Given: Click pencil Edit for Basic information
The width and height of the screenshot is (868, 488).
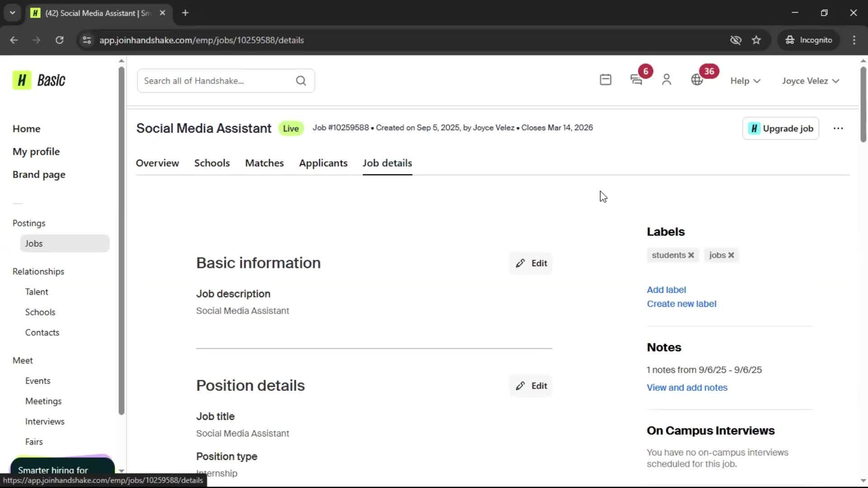Looking at the screenshot, I should pos(531,263).
